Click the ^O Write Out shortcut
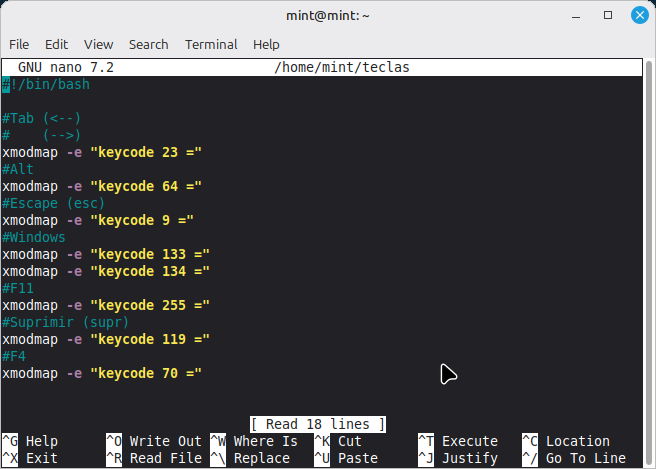 click(x=153, y=441)
